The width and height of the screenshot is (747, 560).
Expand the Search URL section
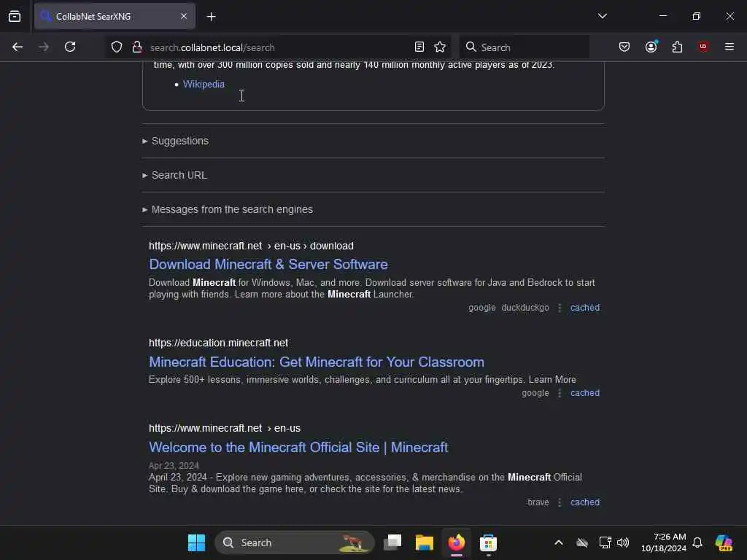coord(179,175)
